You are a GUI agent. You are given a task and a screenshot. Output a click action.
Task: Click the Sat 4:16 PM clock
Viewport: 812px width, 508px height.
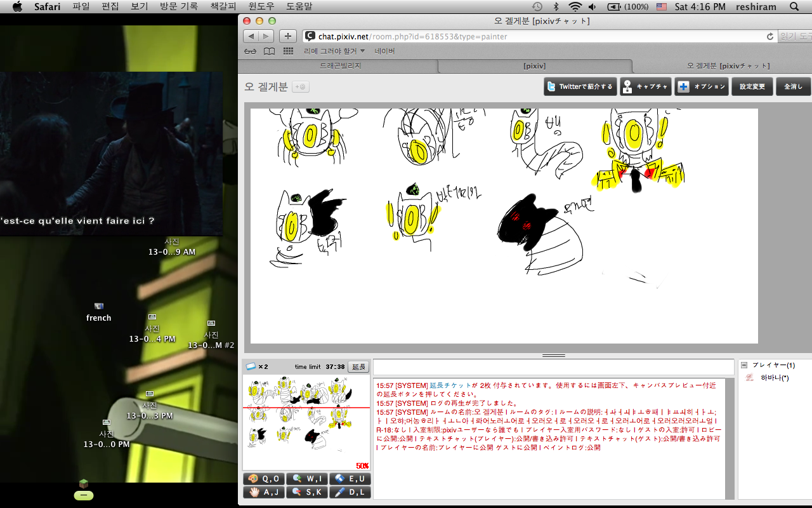click(700, 7)
